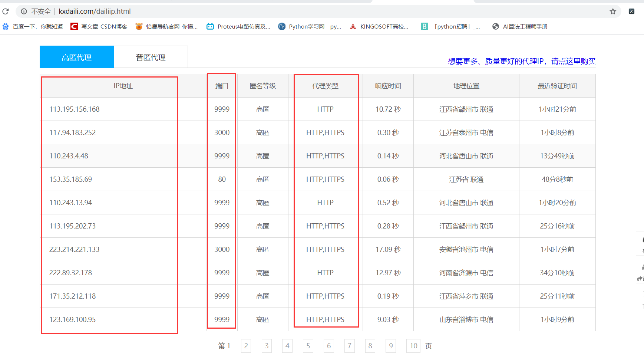This screenshot has width=644, height=355.
Task: Click verification time 1小时21分前
Action: coord(557,109)
